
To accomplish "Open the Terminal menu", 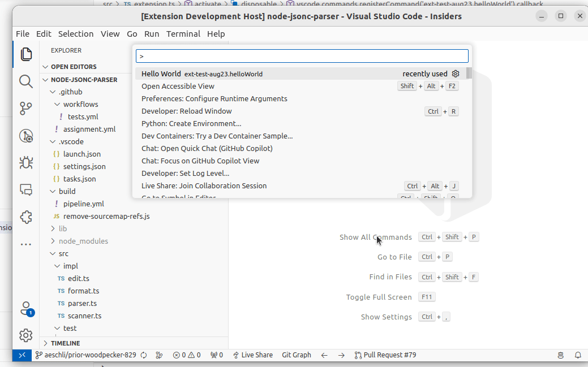I will click(183, 34).
